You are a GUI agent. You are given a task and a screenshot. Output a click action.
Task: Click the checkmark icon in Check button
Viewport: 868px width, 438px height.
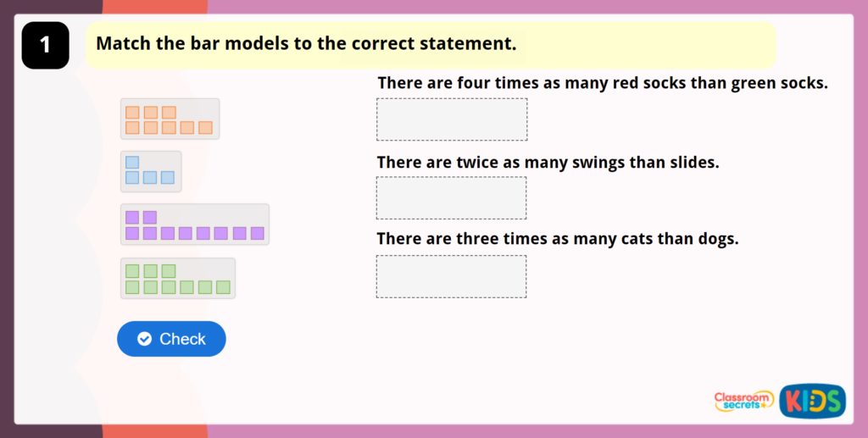click(x=145, y=339)
